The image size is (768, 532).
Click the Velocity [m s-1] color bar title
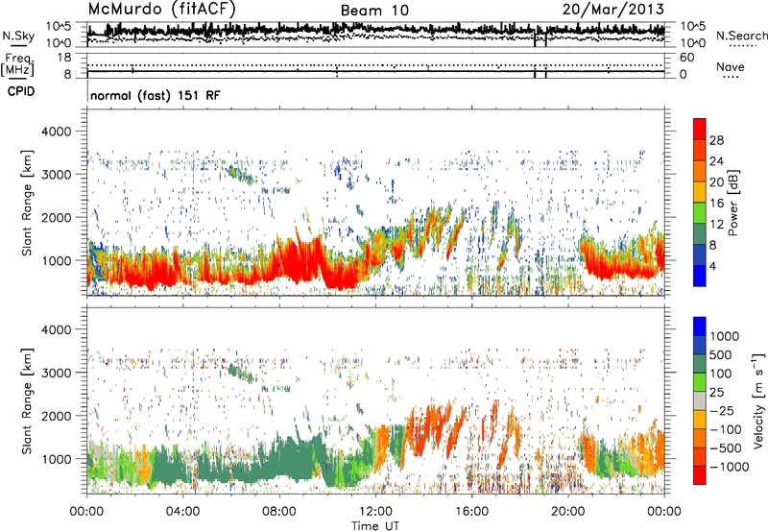coord(758,400)
